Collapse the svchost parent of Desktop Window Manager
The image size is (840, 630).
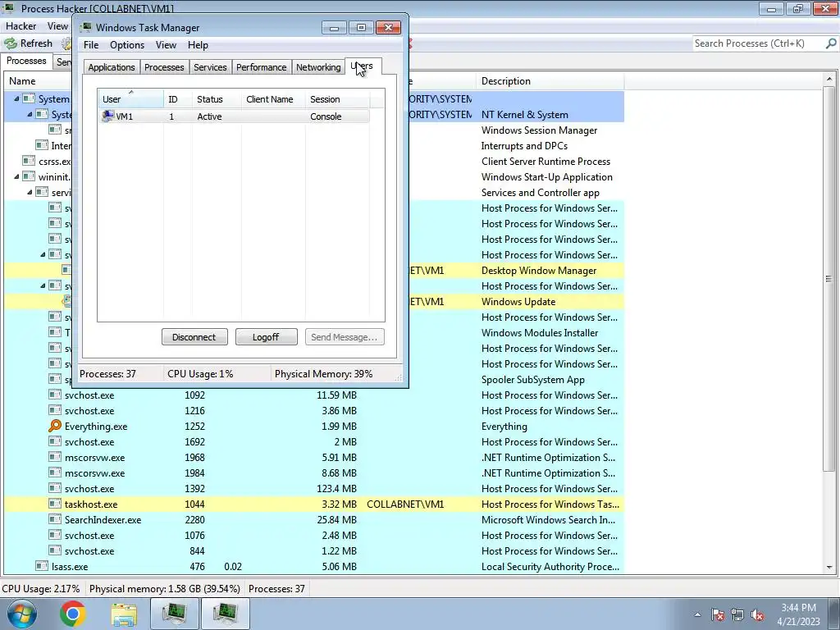click(43, 254)
